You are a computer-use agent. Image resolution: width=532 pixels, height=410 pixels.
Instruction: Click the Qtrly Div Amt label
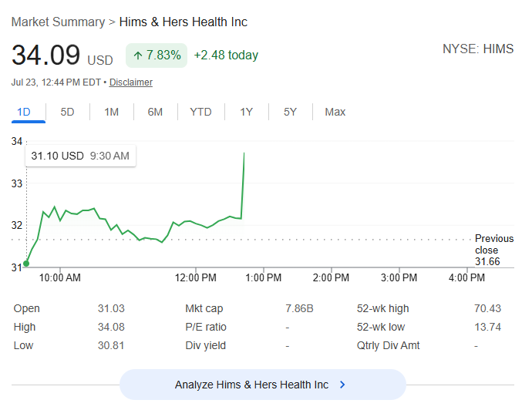coord(388,345)
